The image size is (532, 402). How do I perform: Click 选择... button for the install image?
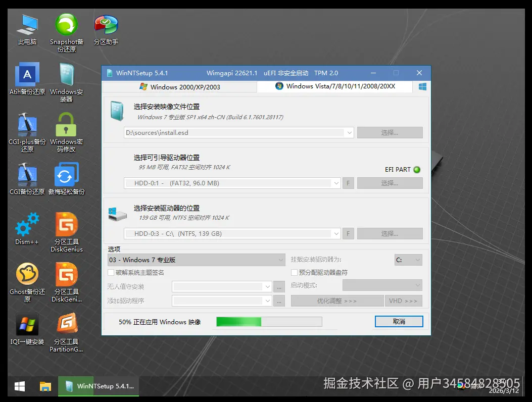click(x=390, y=133)
